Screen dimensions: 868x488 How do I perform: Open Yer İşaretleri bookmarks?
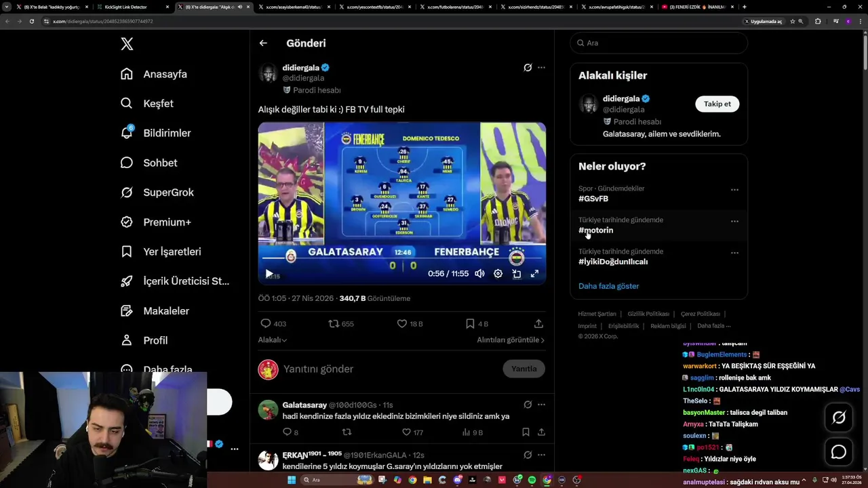[x=161, y=251]
